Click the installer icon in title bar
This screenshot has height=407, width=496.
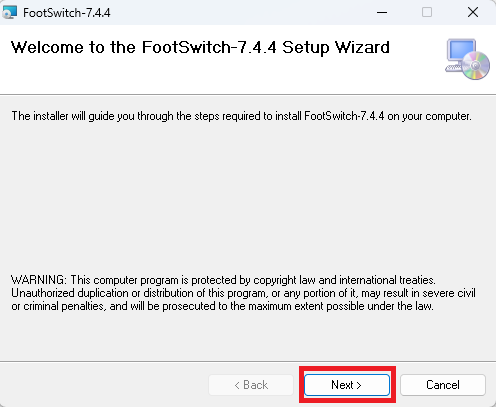point(9,12)
